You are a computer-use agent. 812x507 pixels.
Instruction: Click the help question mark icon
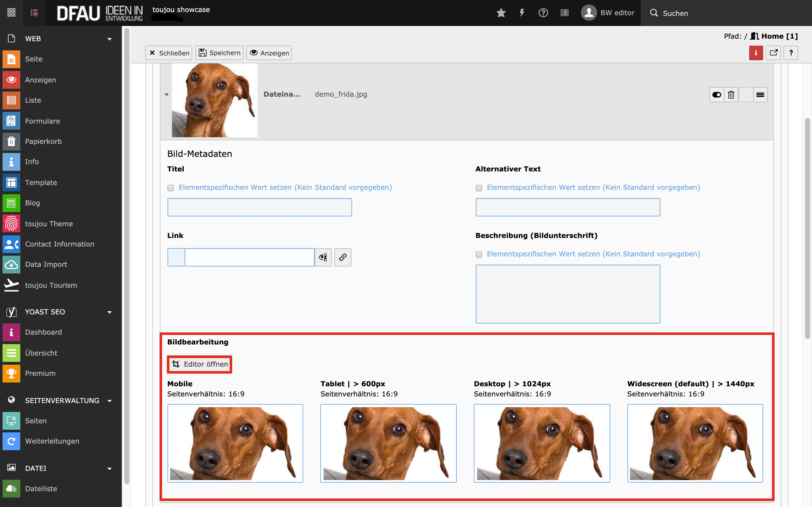[543, 13]
